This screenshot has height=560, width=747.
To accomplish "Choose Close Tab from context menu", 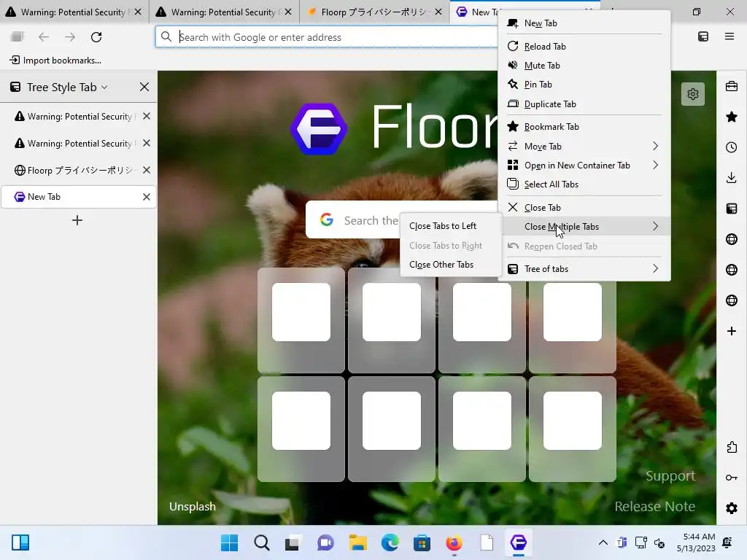I will [584, 208].
